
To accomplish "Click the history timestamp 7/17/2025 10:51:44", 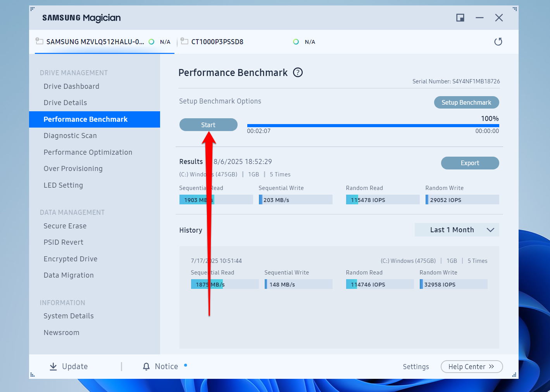I will 216,261.
